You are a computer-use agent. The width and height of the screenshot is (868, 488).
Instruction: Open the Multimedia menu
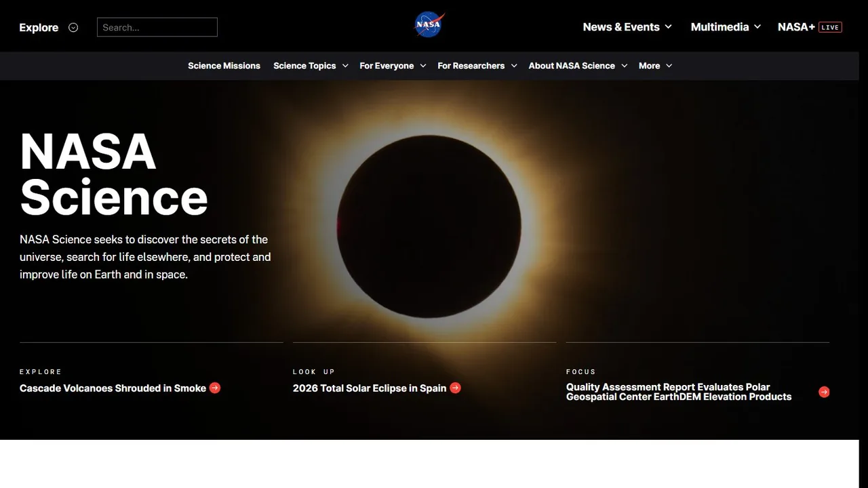coord(719,27)
